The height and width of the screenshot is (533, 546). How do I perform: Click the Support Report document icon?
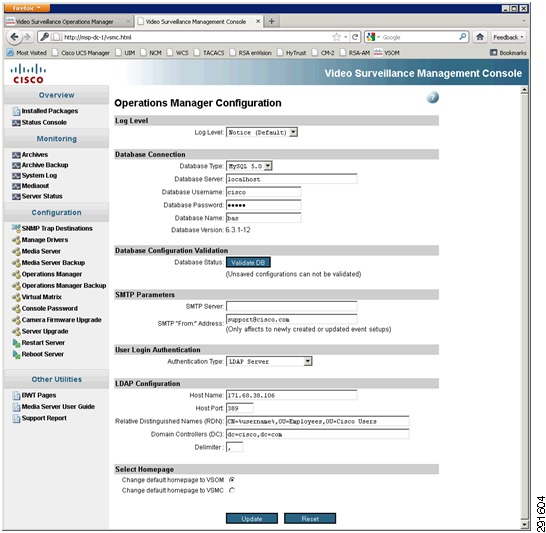point(16,418)
